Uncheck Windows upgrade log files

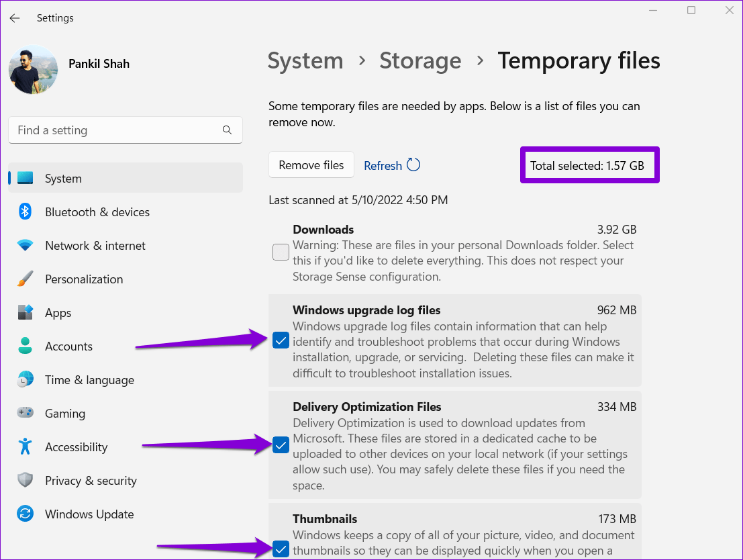click(281, 340)
